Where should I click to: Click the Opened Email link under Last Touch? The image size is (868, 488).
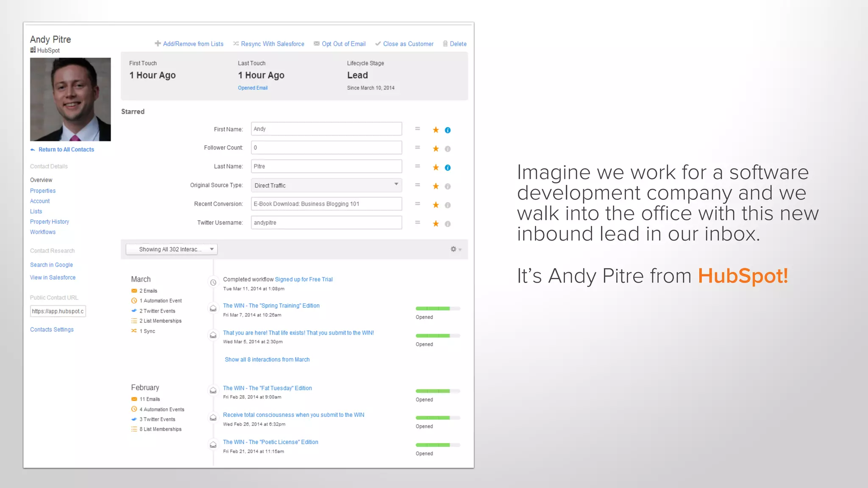pyautogui.click(x=253, y=88)
